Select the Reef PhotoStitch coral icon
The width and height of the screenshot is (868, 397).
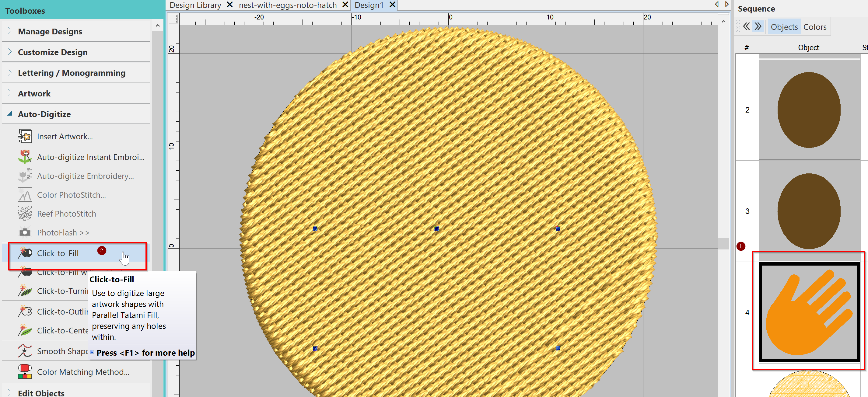(25, 214)
